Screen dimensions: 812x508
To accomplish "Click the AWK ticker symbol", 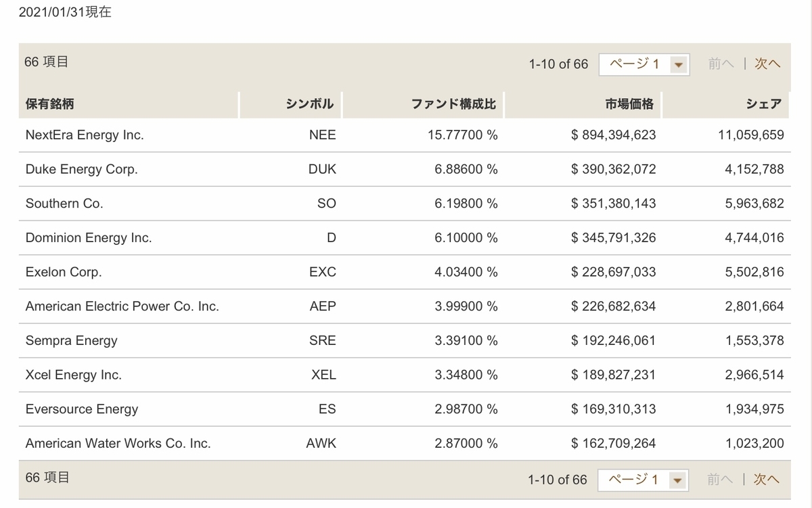I will pos(321,444).
